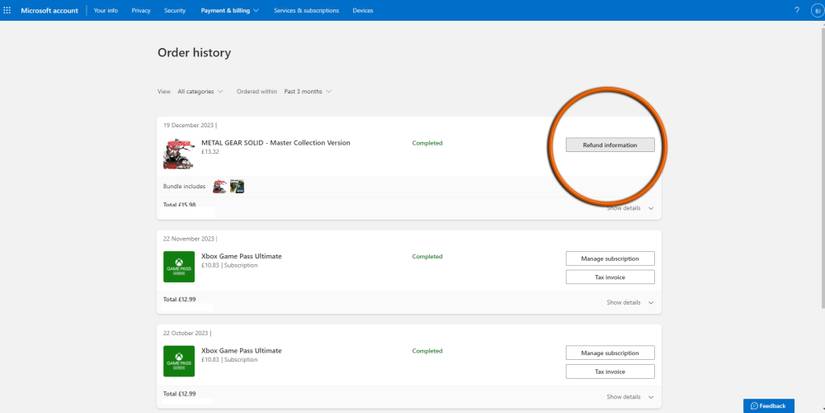Screen dimensions: 825x413
Task: Open the app launcher waffle icon
Action: [x=8, y=10]
